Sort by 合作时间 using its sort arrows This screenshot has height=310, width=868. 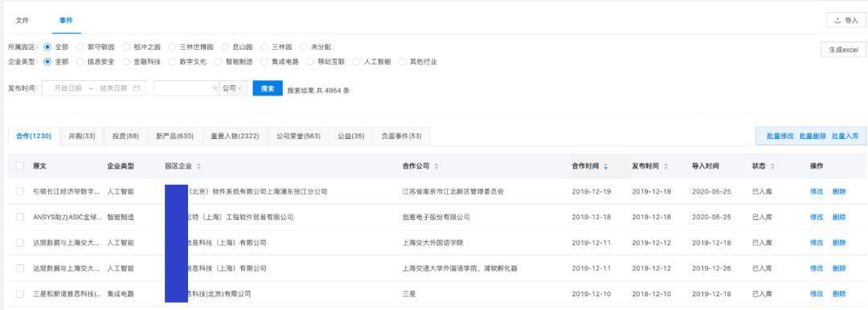point(606,166)
